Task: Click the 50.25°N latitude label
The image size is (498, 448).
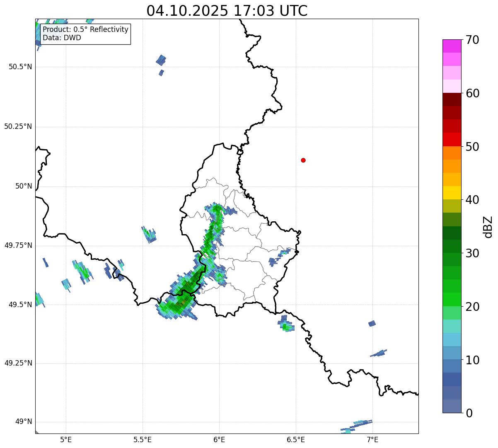Action: 18,126
